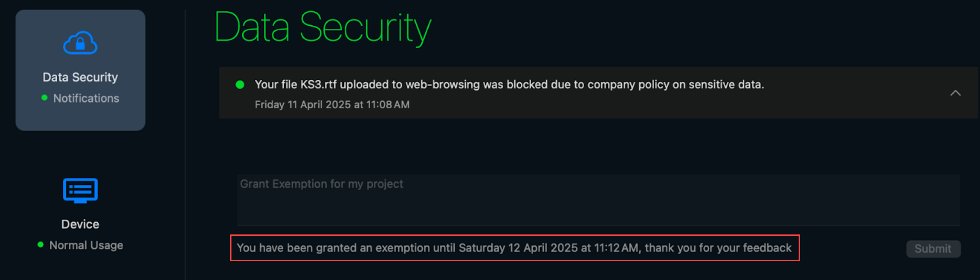Select the blocked upload notification message

[x=509, y=85]
